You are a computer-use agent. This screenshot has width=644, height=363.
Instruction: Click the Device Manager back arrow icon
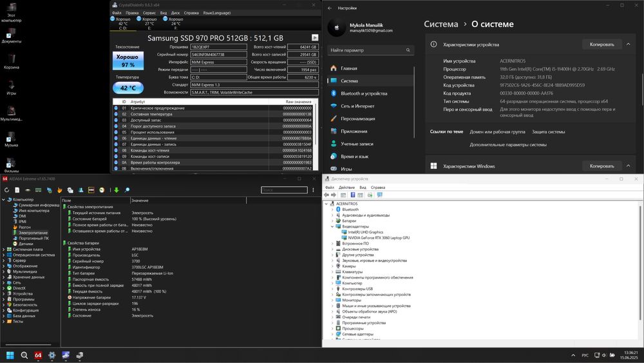[x=327, y=195]
